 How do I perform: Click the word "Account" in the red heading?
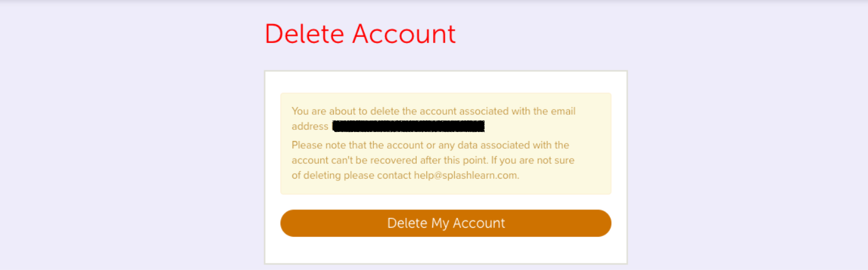coord(404,35)
